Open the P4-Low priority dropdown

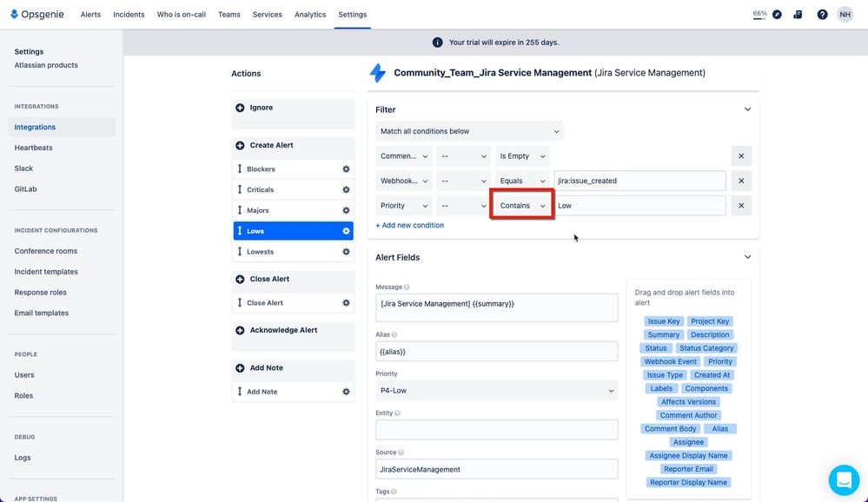(x=496, y=391)
